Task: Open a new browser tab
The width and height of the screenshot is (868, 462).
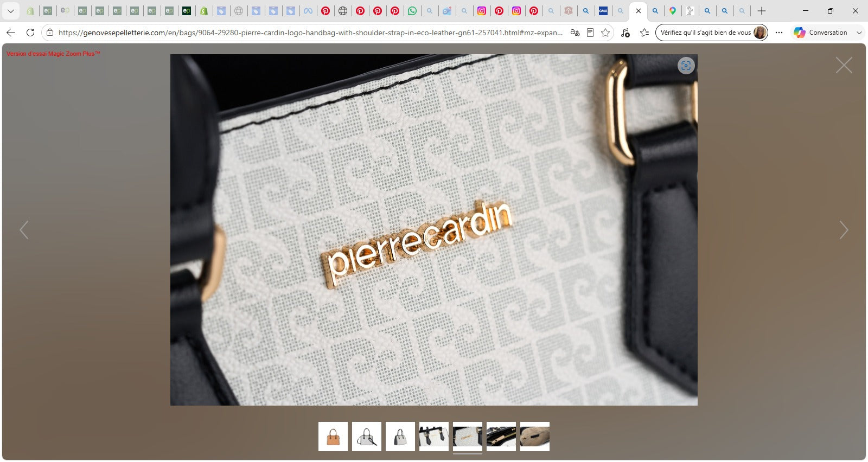Action: [x=762, y=11]
